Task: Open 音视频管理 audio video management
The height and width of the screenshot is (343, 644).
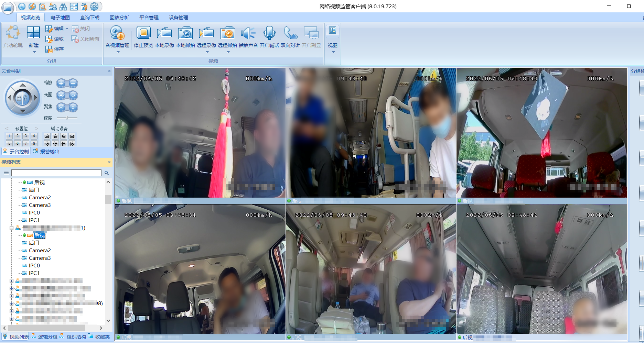Action: pos(117,33)
